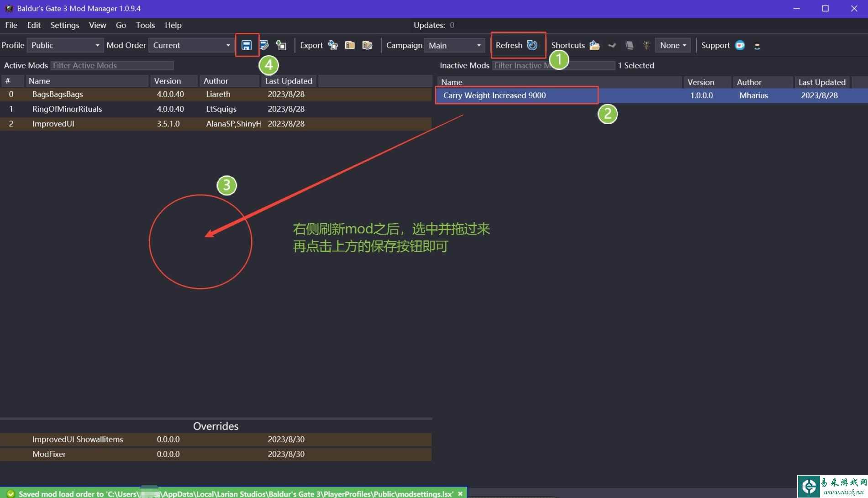
Task: Click the gray document shortcut icon
Action: 629,45
